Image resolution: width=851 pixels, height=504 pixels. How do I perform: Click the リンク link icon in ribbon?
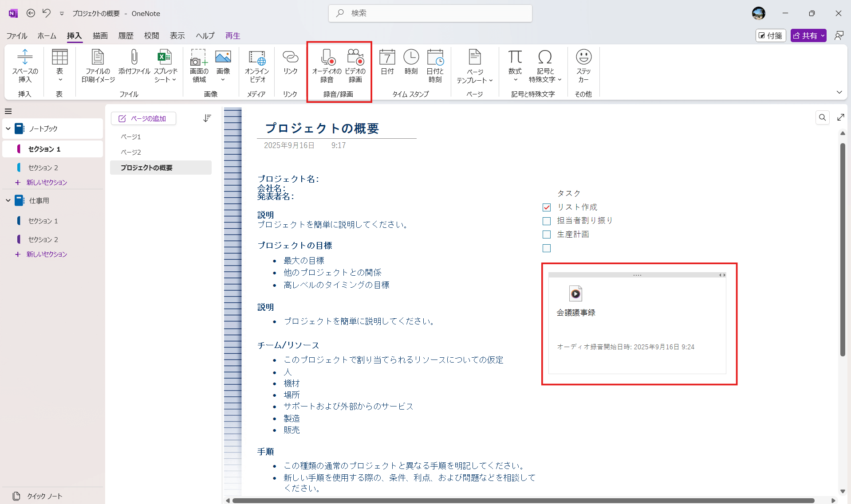tap(290, 62)
